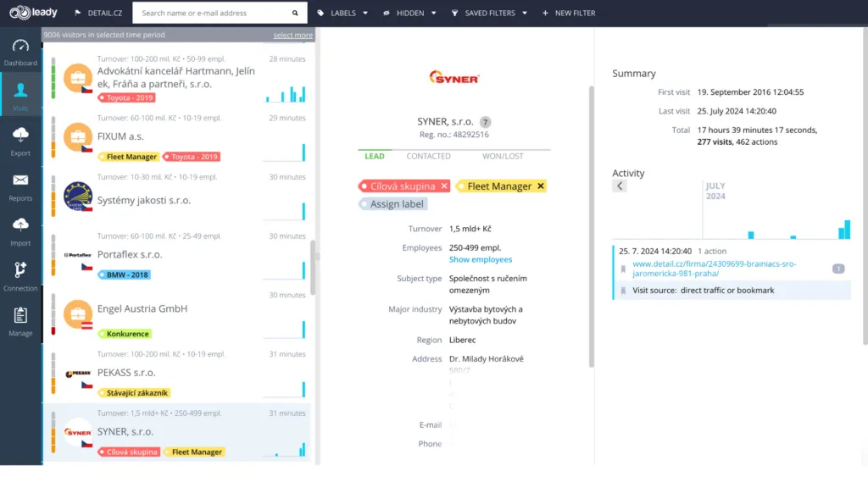This screenshot has height=488, width=868.
Task: Click the Toyota - 2019 label on Hartmann row
Action: [x=127, y=97]
